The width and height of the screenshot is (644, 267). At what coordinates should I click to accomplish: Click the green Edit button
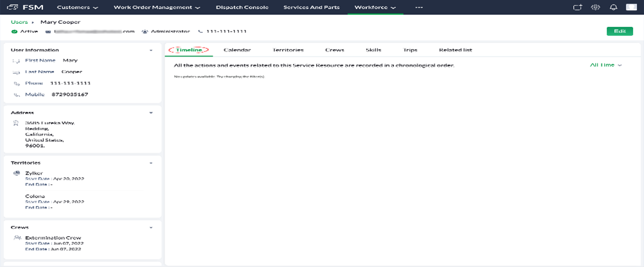click(x=619, y=31)
